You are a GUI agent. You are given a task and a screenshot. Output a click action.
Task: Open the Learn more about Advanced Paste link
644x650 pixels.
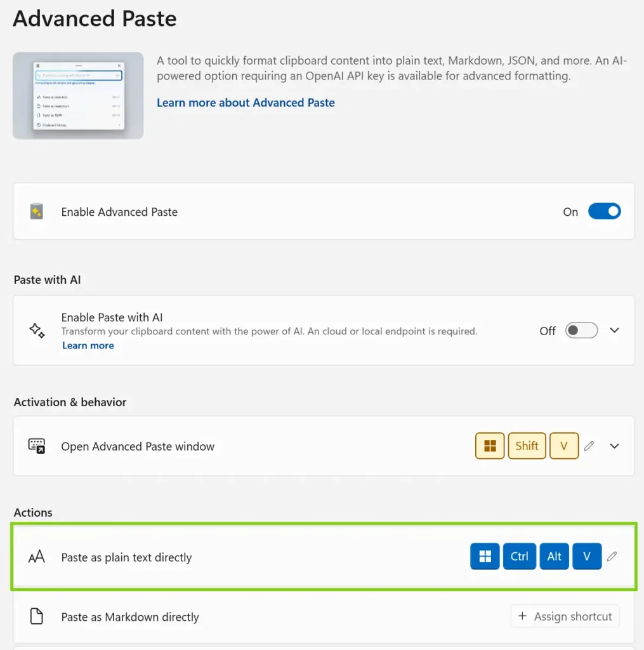(x=246, y=103)
